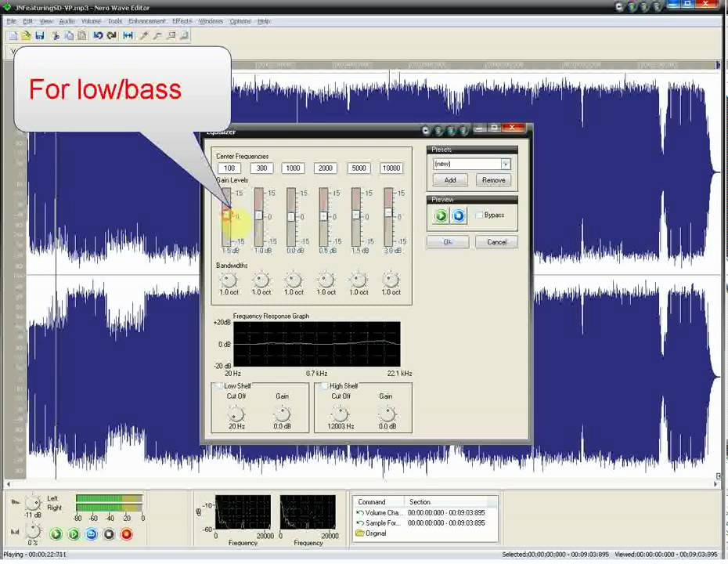
Task: Click the Open file toolbar icon
Action: (26, 36)
